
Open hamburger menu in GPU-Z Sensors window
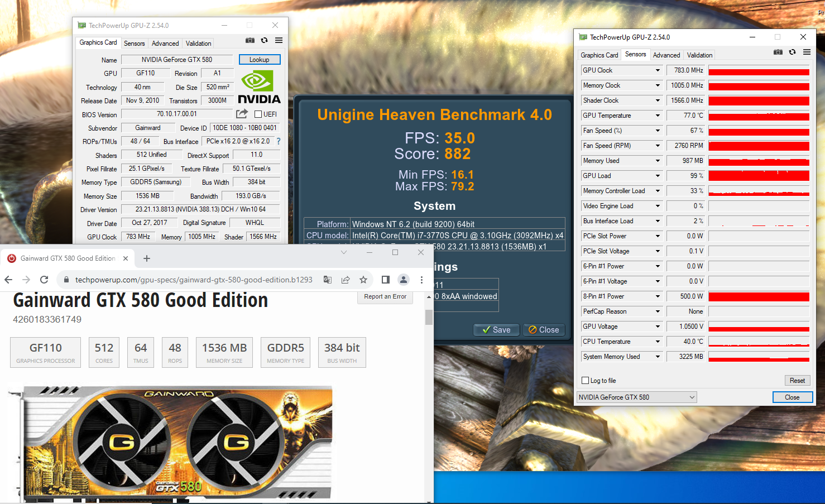(807, 52)
